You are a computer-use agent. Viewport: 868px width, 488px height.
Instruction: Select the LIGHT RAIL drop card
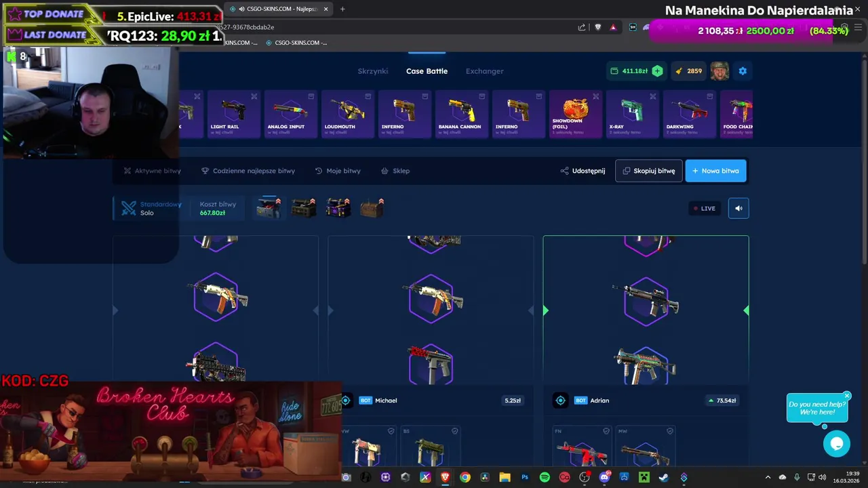click(x=233, y=114)
